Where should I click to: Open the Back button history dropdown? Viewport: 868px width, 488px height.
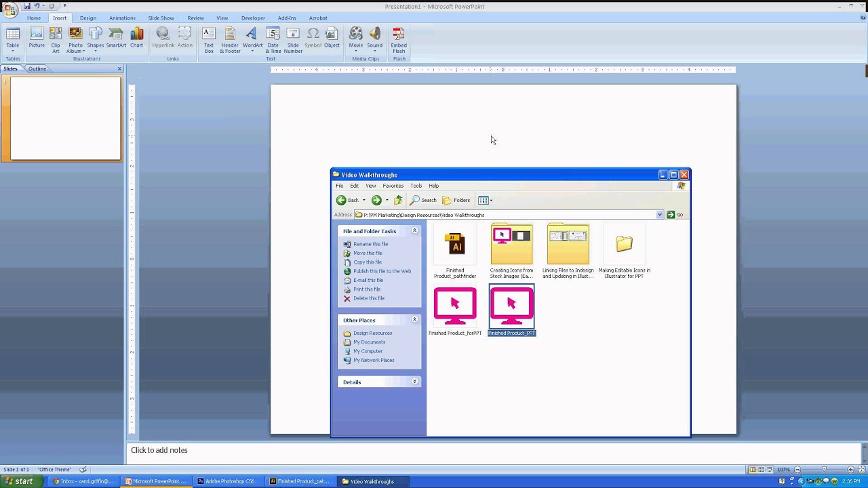pos(363,200)
